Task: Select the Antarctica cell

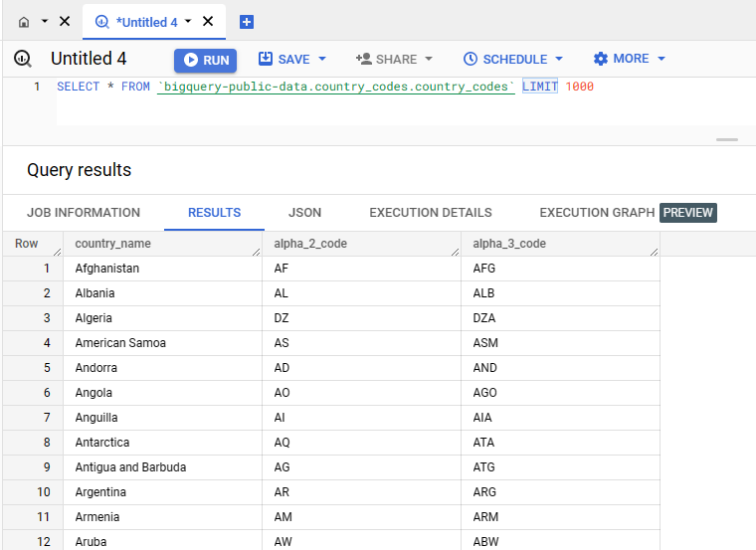Action: (x=163, y=443)
